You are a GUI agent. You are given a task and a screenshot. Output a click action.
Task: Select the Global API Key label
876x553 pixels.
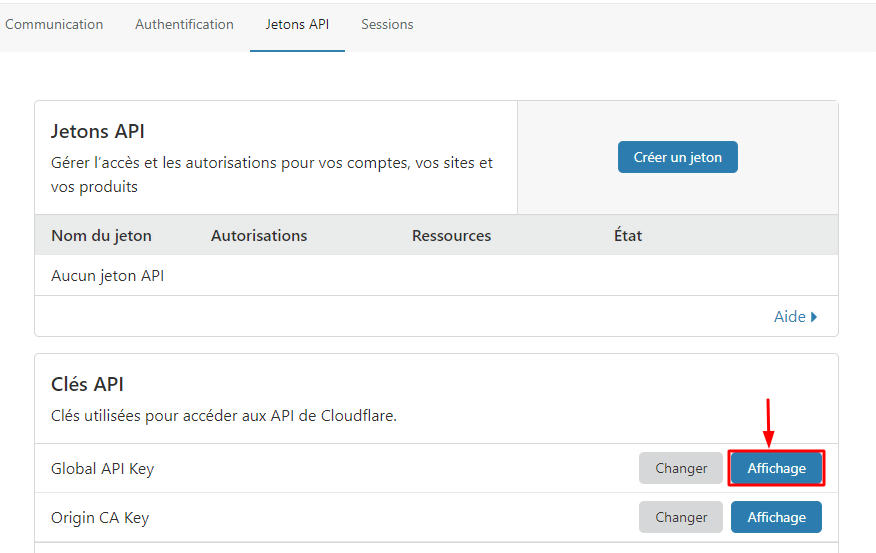click(102, 468)
